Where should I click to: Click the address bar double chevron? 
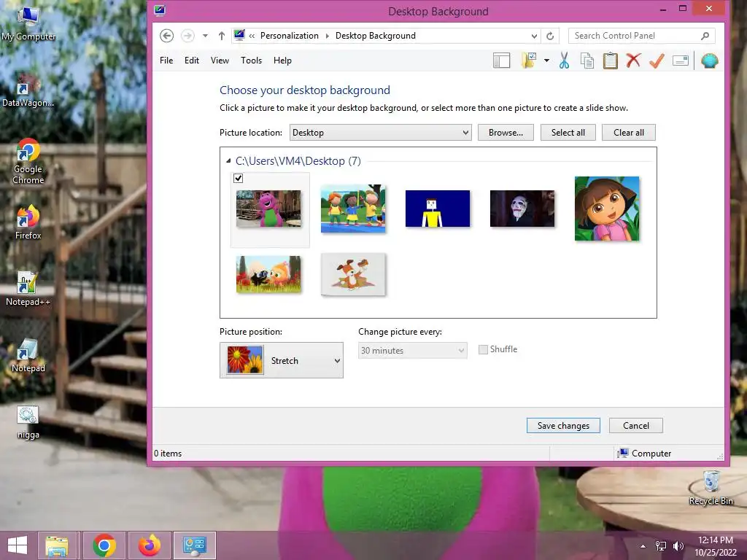tap(252, 36)
